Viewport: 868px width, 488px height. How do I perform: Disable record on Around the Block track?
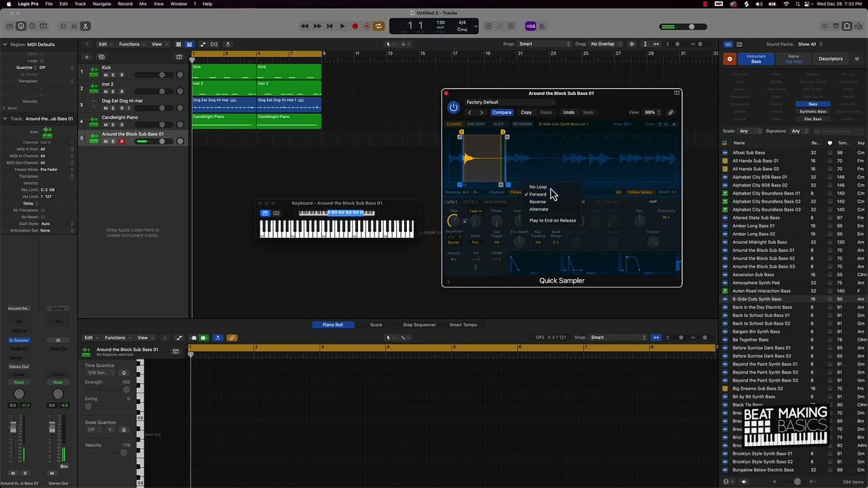coord(121,141)
